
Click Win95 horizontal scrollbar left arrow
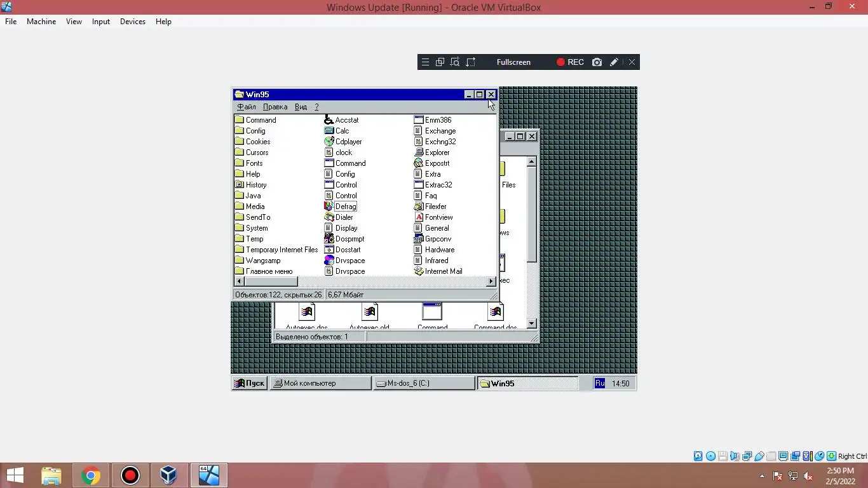coord(240,281)
